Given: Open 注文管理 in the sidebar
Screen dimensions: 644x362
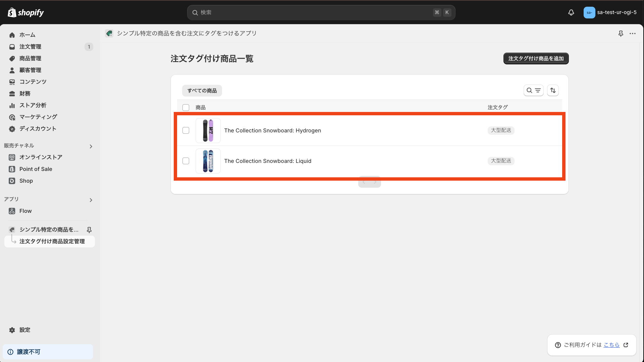Looking at the screenshot, I should point(30,47).
